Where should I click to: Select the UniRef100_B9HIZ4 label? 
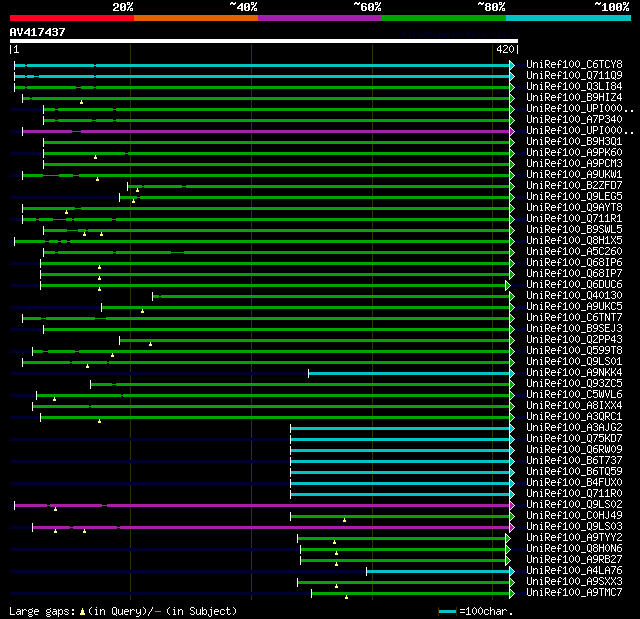click(x=574, y=98)
